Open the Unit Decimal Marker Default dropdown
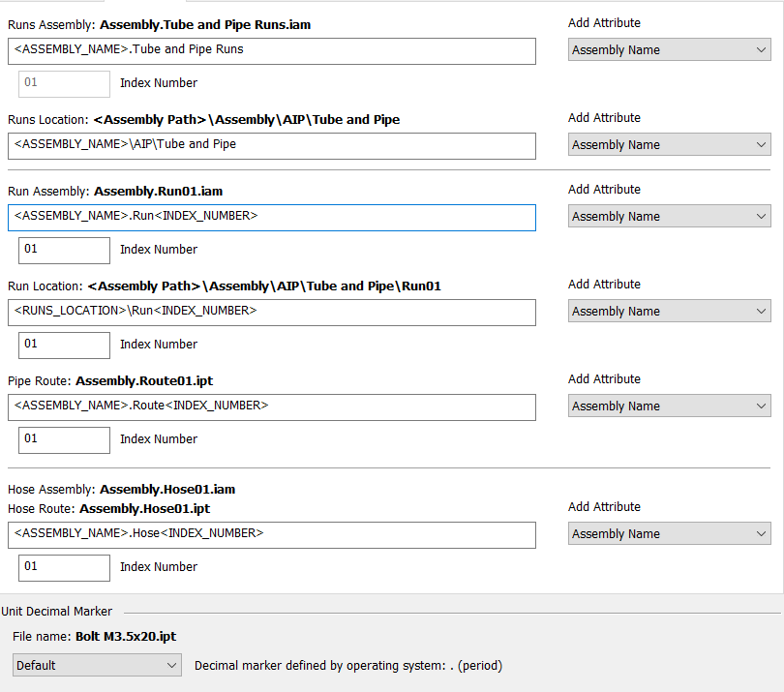 tap(97, 666)
